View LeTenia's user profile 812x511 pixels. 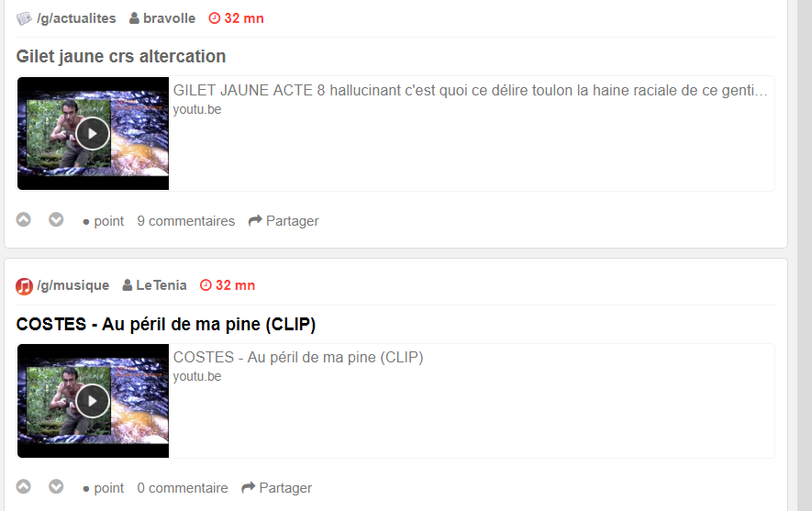pyautogui.click(x=161, y=285)
